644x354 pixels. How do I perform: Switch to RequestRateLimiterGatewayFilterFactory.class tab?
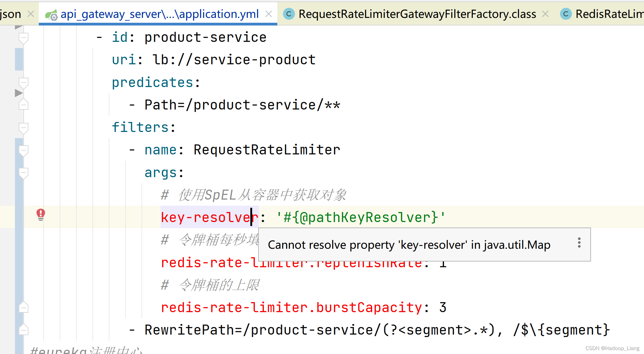417,14
